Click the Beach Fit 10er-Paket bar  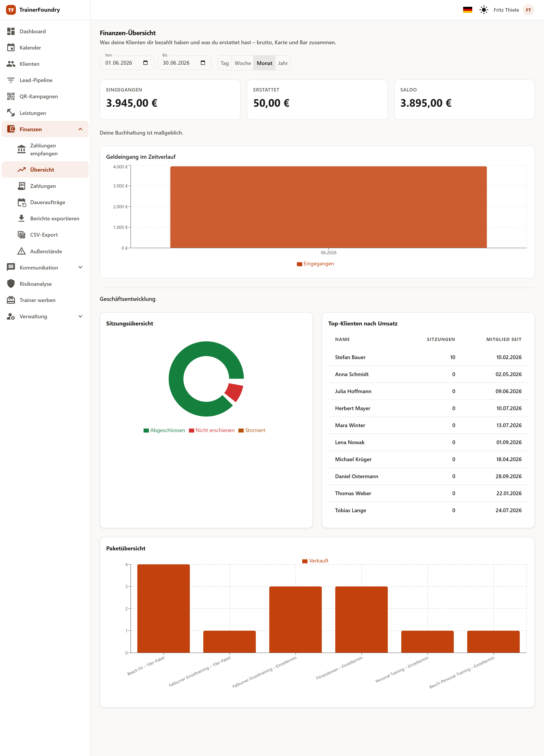tap(164, 609)
